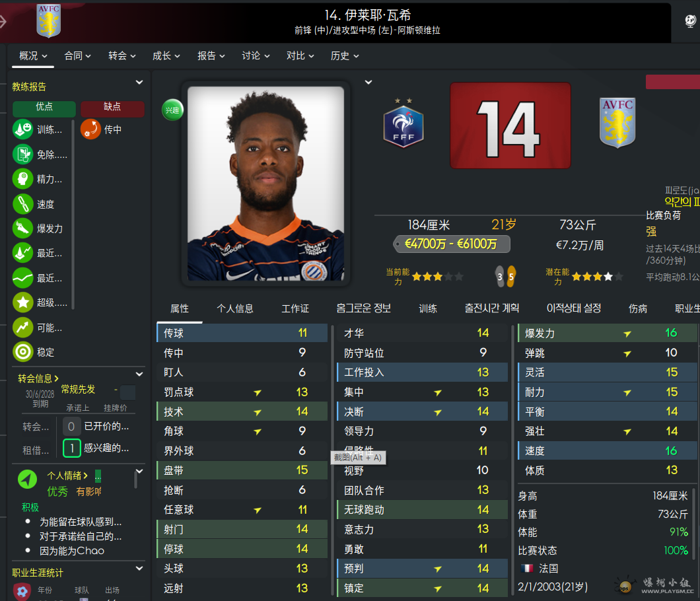
Task: Click the FFF France national team badge
Action: pyautogui.click(x=403, y=124)
